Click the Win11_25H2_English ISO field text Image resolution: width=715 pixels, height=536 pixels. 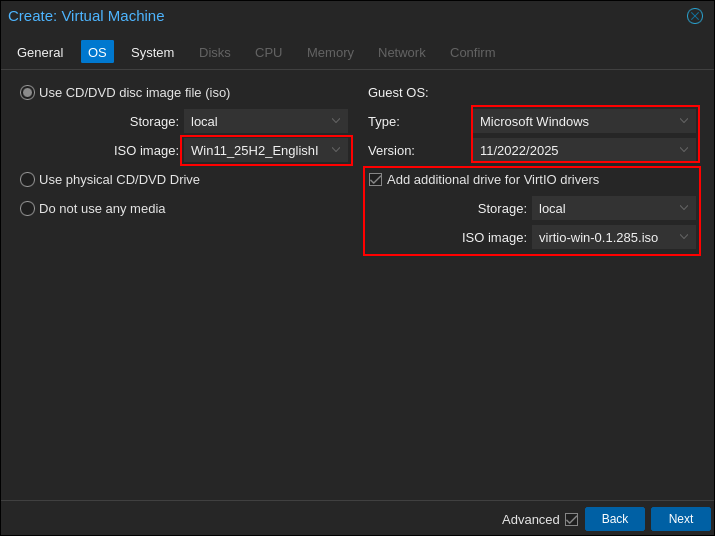254,151
